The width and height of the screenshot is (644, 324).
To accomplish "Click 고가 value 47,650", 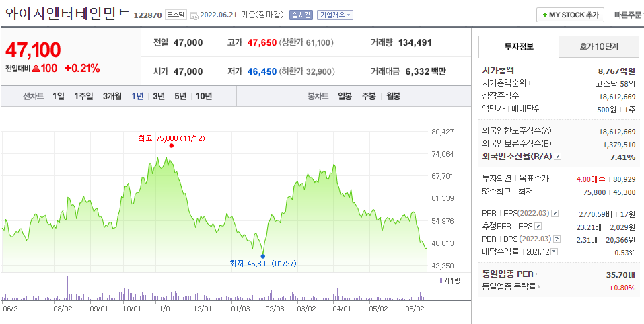I will coord(262,42).
